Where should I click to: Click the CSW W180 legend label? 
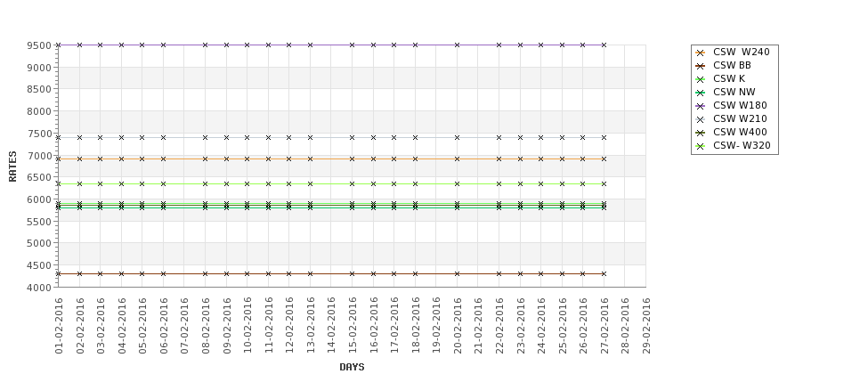tap(740, 105)
